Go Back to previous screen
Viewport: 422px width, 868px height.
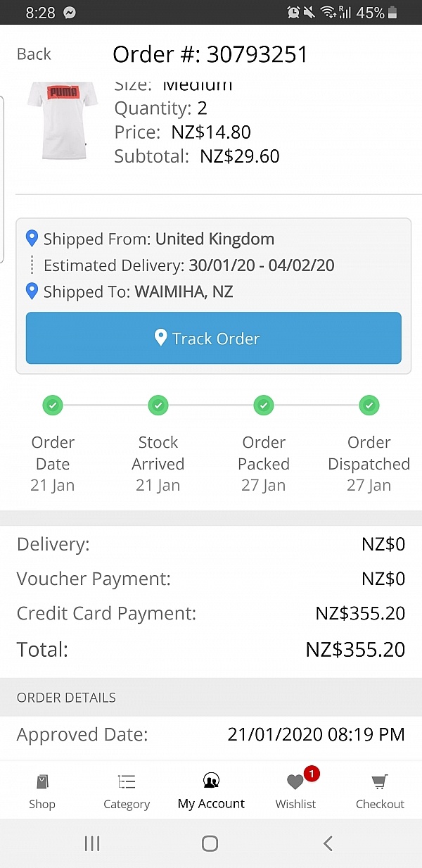[x=34, y=54]
